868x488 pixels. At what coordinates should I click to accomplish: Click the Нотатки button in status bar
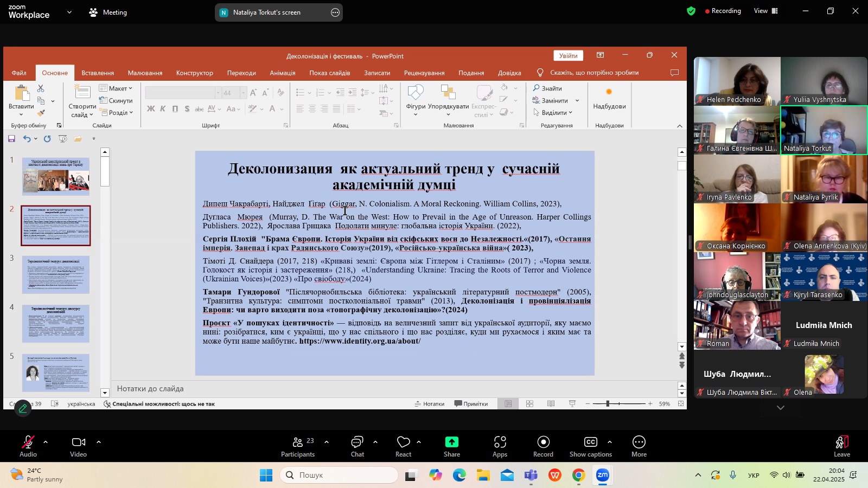click(430, 404)
